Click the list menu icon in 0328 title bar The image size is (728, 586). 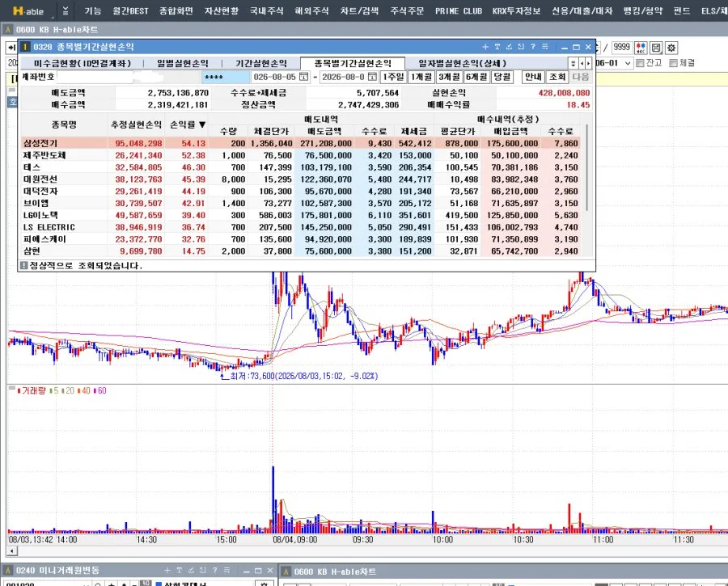pyautogui.click(x=545, y=47)
